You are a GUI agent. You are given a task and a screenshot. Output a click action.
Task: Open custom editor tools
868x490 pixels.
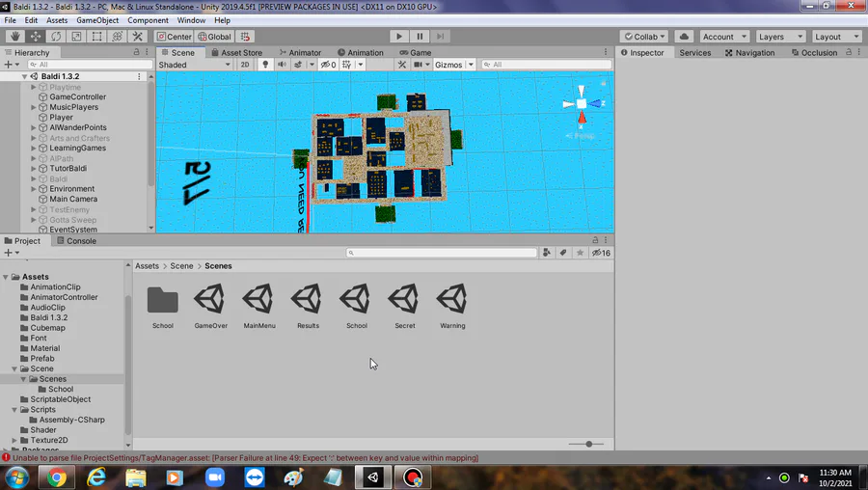(x=138, y=37)
